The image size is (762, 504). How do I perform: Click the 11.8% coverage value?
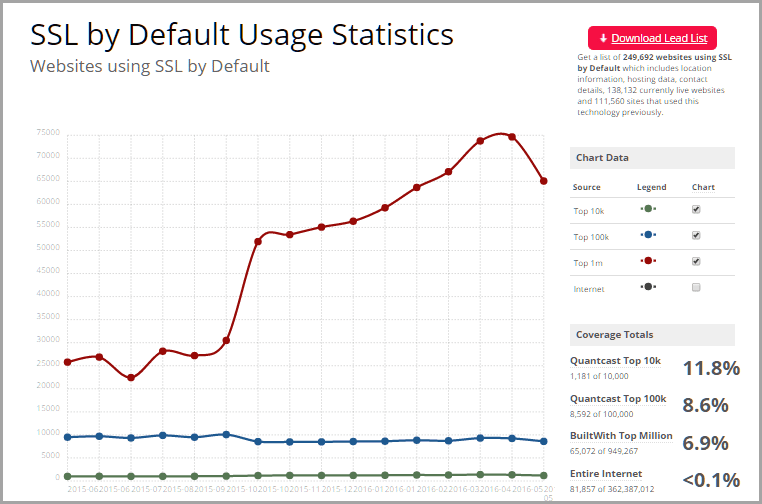(x=711, y=368)
